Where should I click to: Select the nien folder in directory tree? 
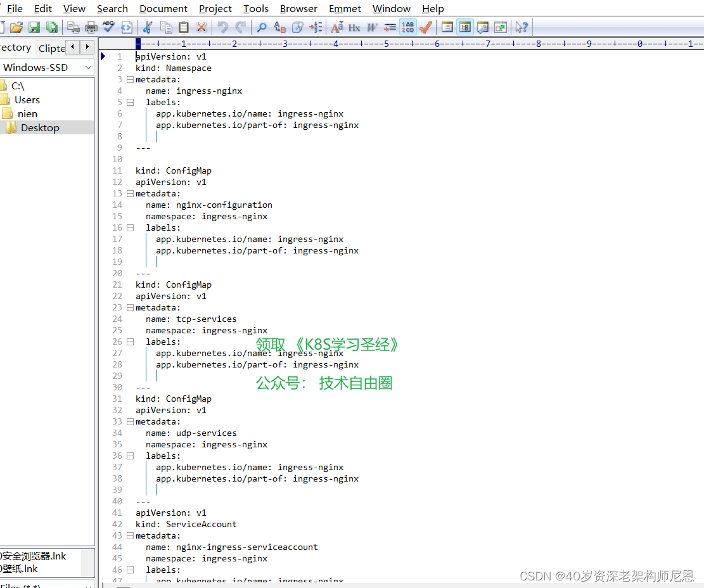[x=27, y=113]
